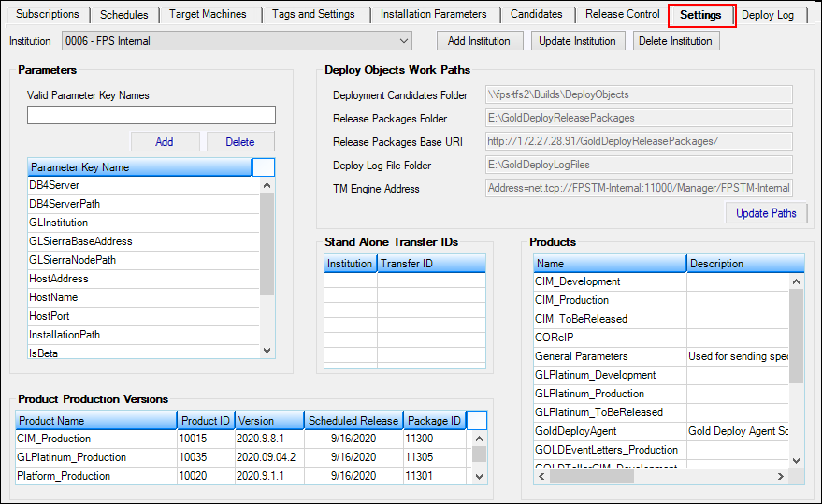
Task: Click the Deployment Candidates Folder field
Action: 639,94
